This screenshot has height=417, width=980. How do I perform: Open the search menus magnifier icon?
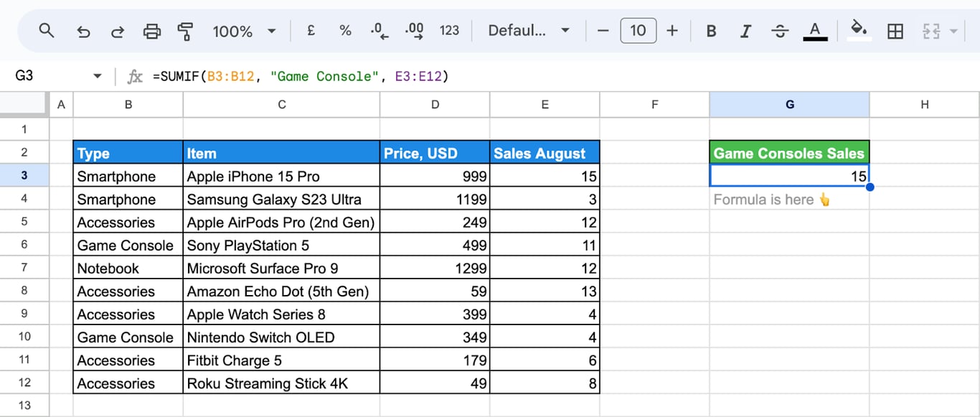[47, 30]
